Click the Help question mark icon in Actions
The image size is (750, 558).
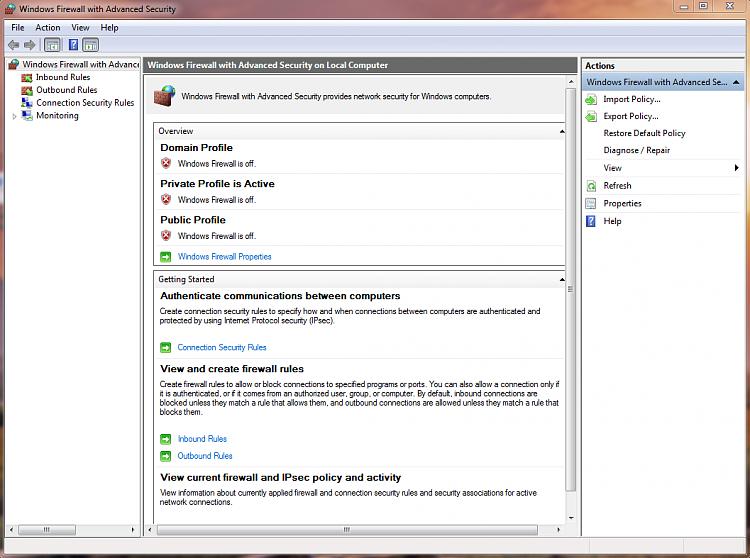coord(591,221)
